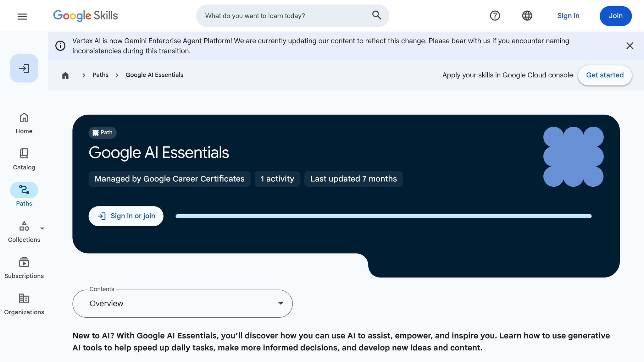The height and width of the screenshot is (362, 644).
Task: Expand the Collections dropdown arrow
Action: pos(42,228)
